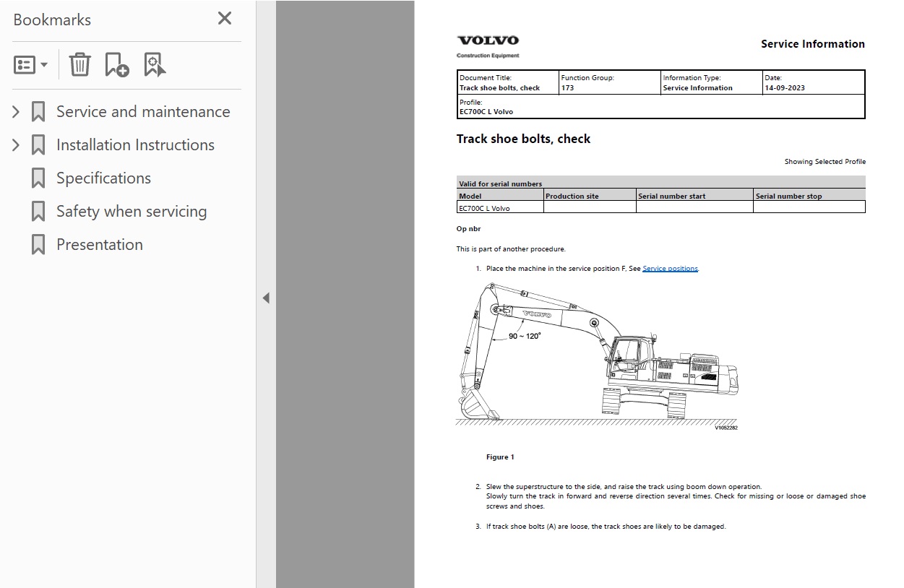This screenshot has height=588, width=904.
Task: Select the Installation Instructions bookmark text
Action: 135,145
